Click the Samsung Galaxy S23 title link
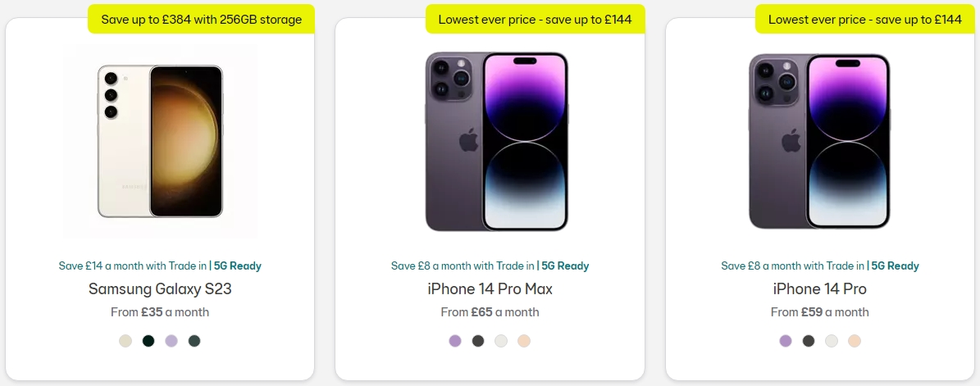This screenshot has width=980, height=386. click(x=160, y=289)
